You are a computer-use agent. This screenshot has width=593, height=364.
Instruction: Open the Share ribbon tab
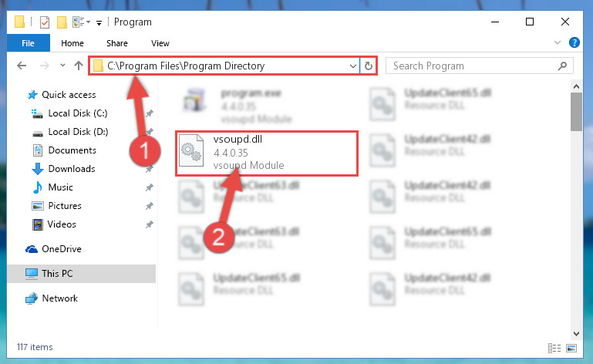coord(117,43)
